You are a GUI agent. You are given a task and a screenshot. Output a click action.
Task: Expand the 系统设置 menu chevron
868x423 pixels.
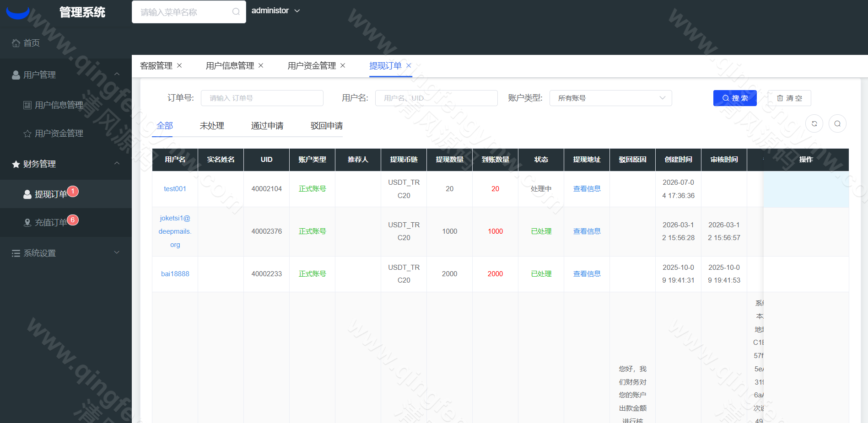[x=117, y=252]
